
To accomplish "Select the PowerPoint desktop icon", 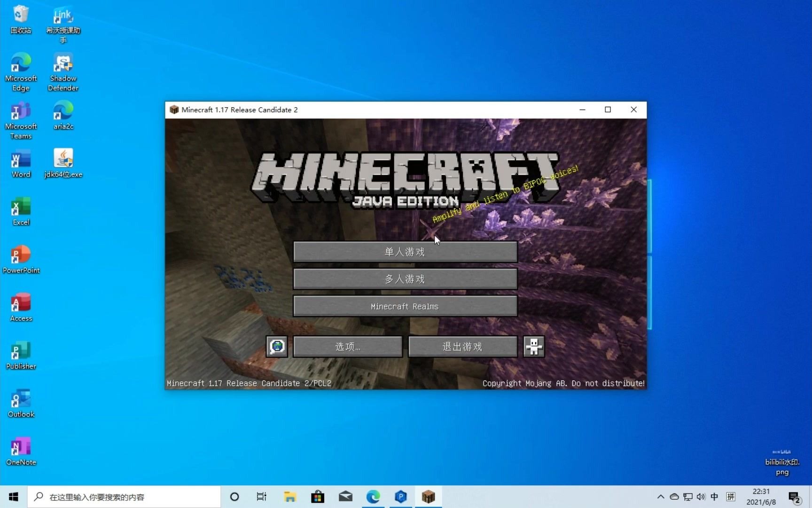I will pos(21,260).
